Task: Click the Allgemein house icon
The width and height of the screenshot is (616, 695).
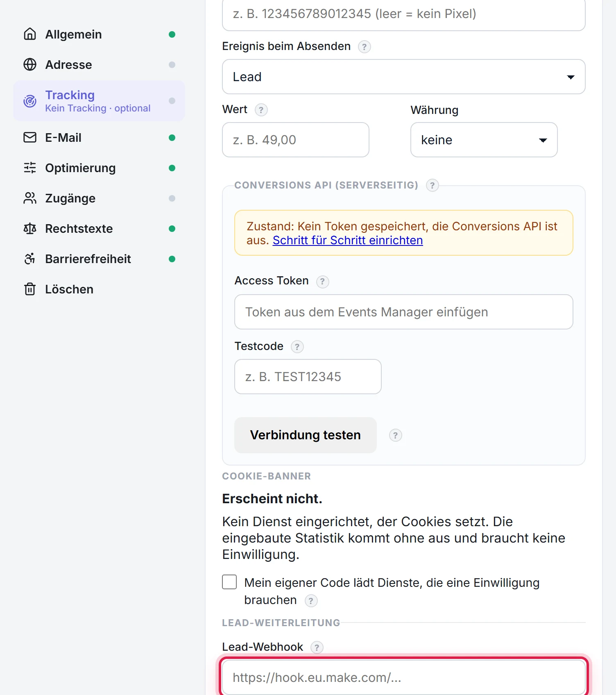Action: click(x=30, y=34)
